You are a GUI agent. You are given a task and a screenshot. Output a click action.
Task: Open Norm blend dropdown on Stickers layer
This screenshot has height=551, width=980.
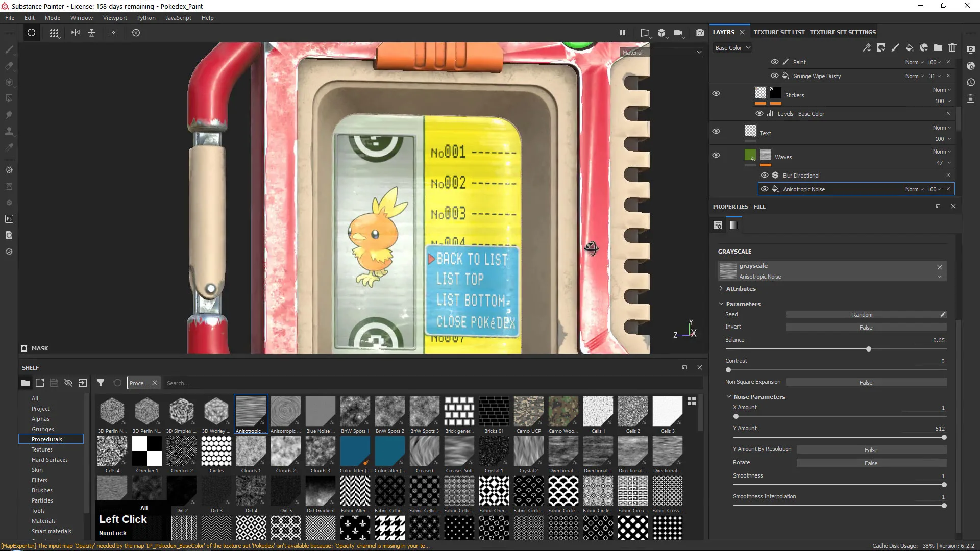[x=942, y=90]
